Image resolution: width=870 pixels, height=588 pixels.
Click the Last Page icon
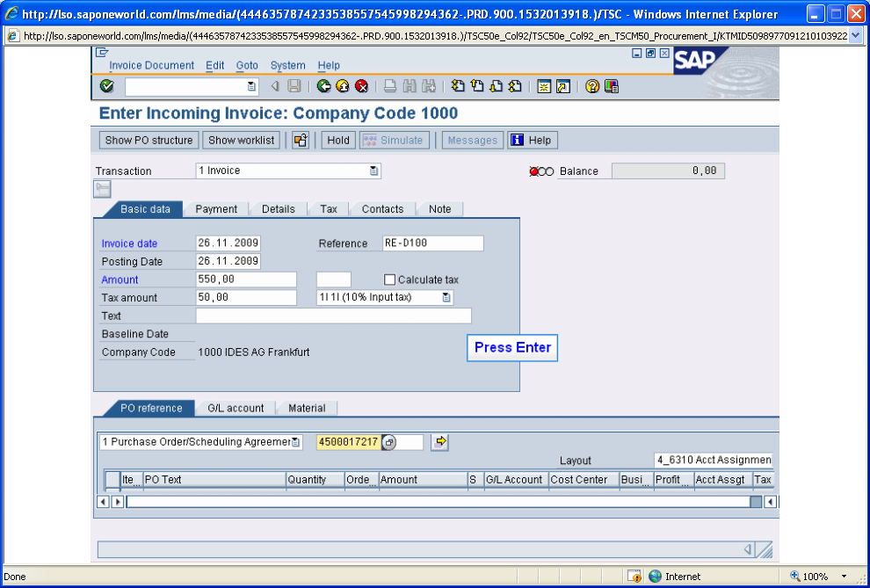(515, 86)
